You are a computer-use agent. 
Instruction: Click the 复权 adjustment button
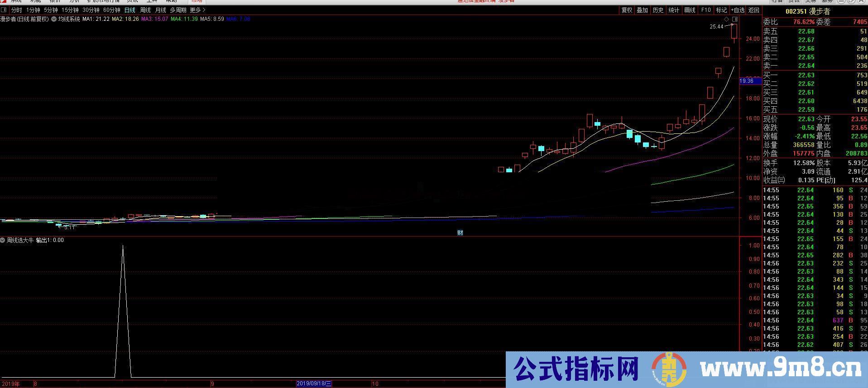627,10
